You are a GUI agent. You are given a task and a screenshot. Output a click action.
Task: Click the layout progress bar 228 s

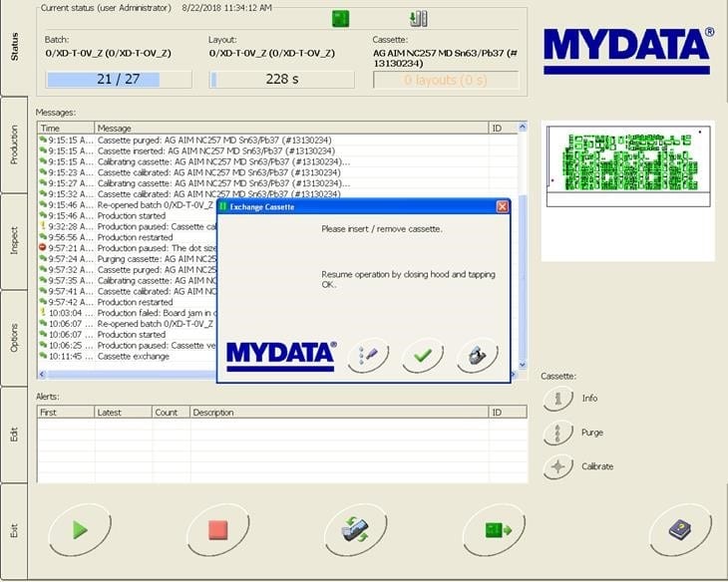click(282, 80)
